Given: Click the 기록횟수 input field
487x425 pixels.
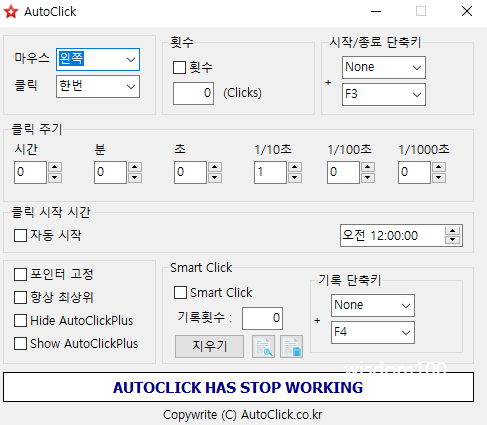Looking at the screenshot, I should [x=262, y=318].
